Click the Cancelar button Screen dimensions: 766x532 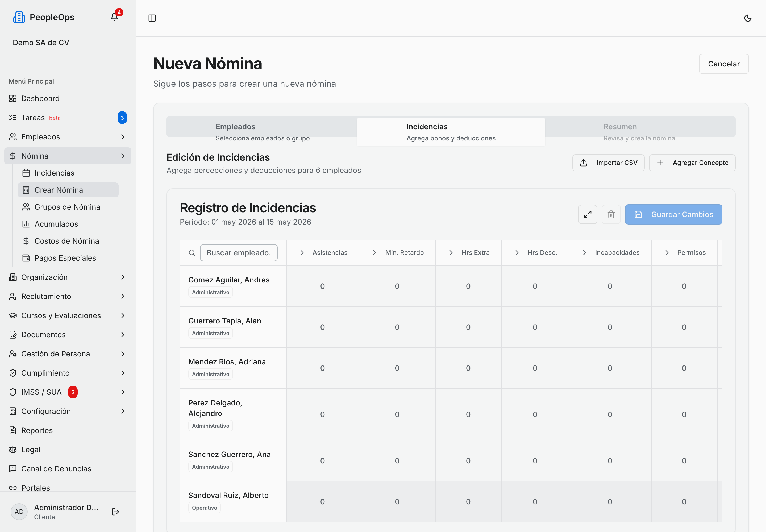(x=724, y=64)
